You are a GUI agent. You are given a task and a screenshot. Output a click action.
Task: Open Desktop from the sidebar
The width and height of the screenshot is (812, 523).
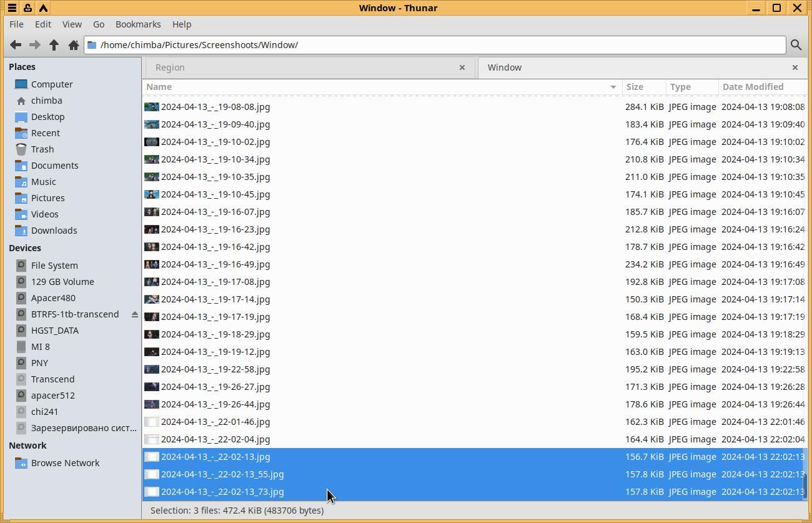point(48,117)
